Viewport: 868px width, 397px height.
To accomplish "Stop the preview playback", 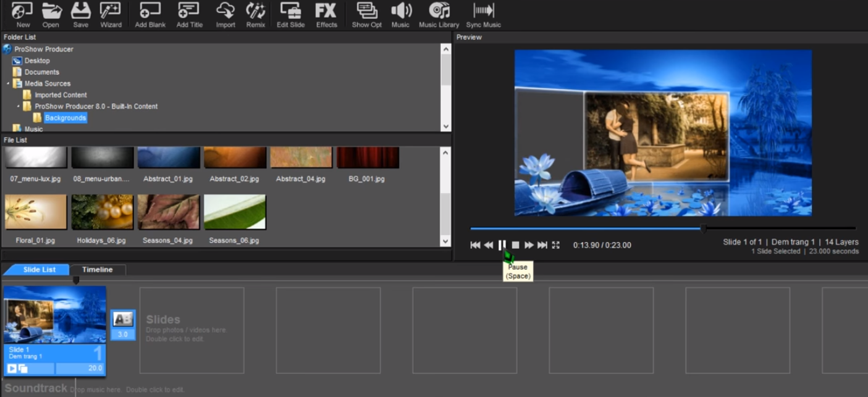I will point(515,244).
